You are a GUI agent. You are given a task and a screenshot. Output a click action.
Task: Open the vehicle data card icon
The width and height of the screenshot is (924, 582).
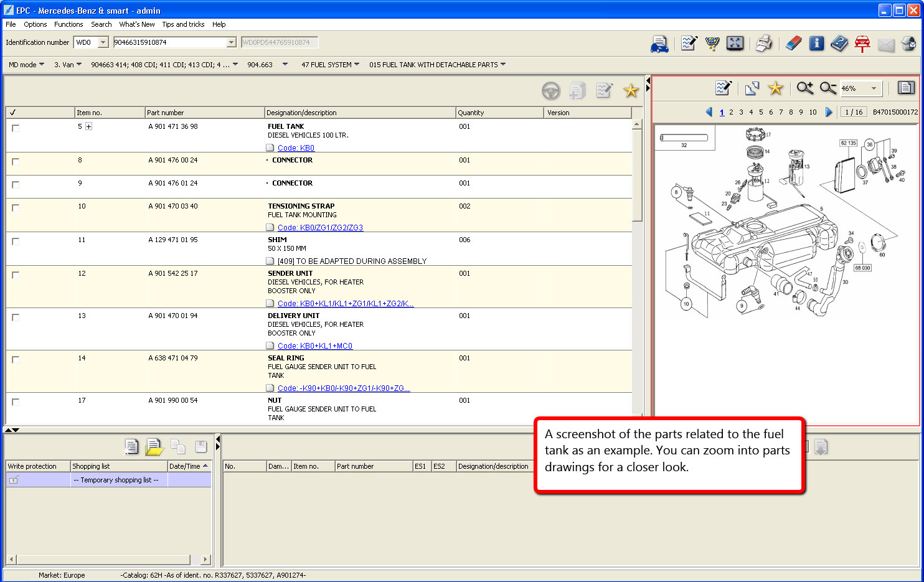(x=659, y=44)
